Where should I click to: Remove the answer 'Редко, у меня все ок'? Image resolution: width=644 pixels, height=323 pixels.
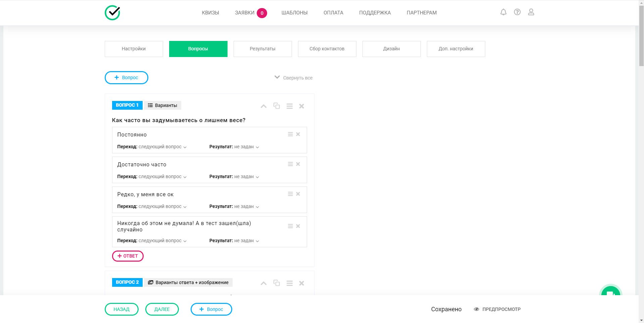pyautogui.click(x=298, y=194)
